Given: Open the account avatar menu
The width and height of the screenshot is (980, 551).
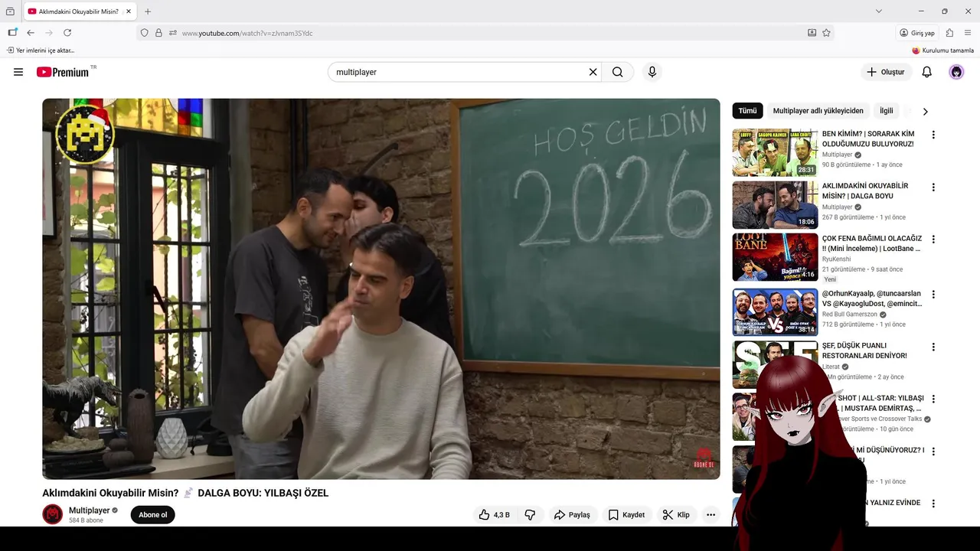Looking at the screenshot, I should coord(956,72).
